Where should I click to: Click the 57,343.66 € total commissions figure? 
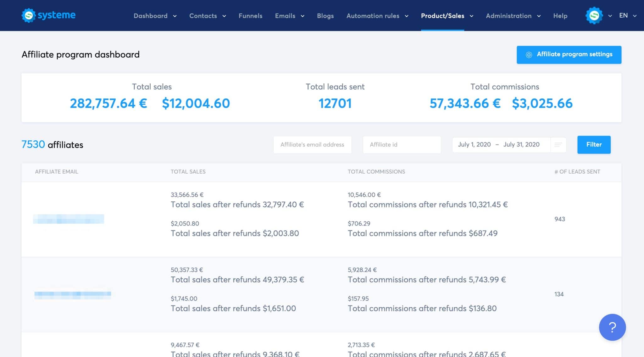tap(465, 103)
